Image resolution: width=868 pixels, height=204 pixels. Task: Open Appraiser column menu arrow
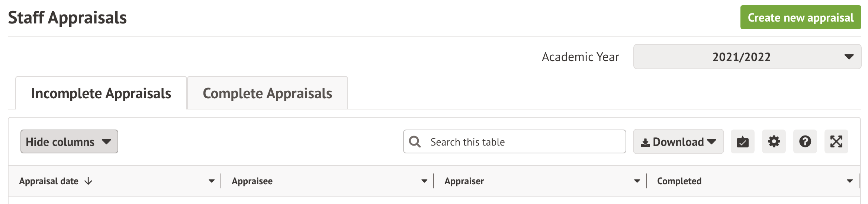click(637, 181)
